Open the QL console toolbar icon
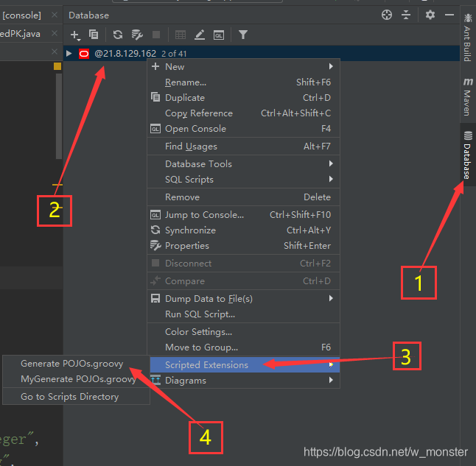Image resolution: width=476 pixels, height=466 pixels. pyautogui.click(x=219, y=35)
